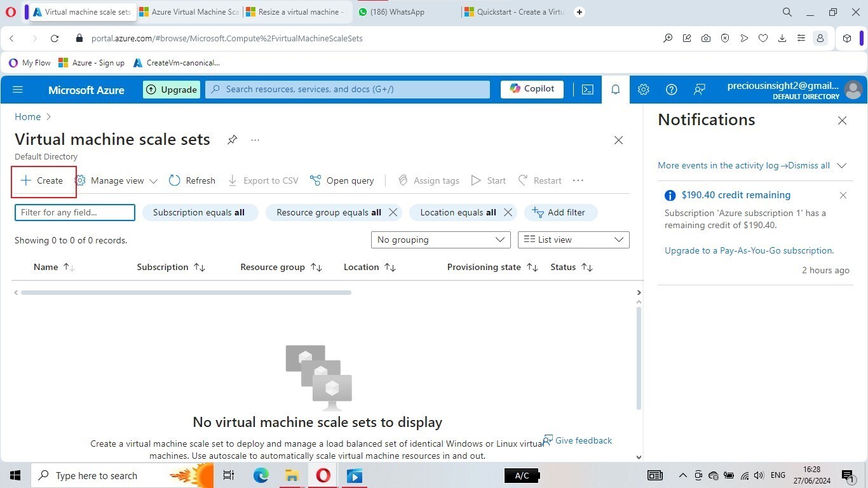Screen dimensions: 868x488
Task: Open the Azure - Sign up bookmark
Action: 92,63
